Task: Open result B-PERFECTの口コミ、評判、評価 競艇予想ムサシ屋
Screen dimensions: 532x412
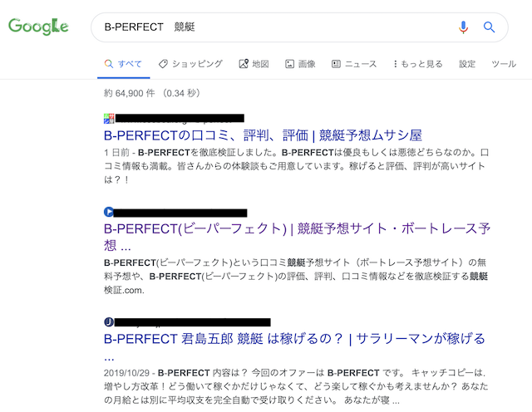Action: 263,135
